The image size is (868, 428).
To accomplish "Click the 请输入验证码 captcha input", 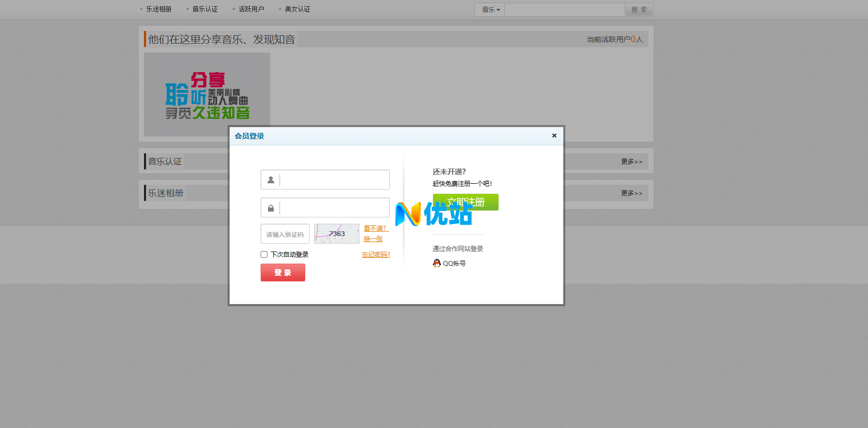I will (285, 234).
